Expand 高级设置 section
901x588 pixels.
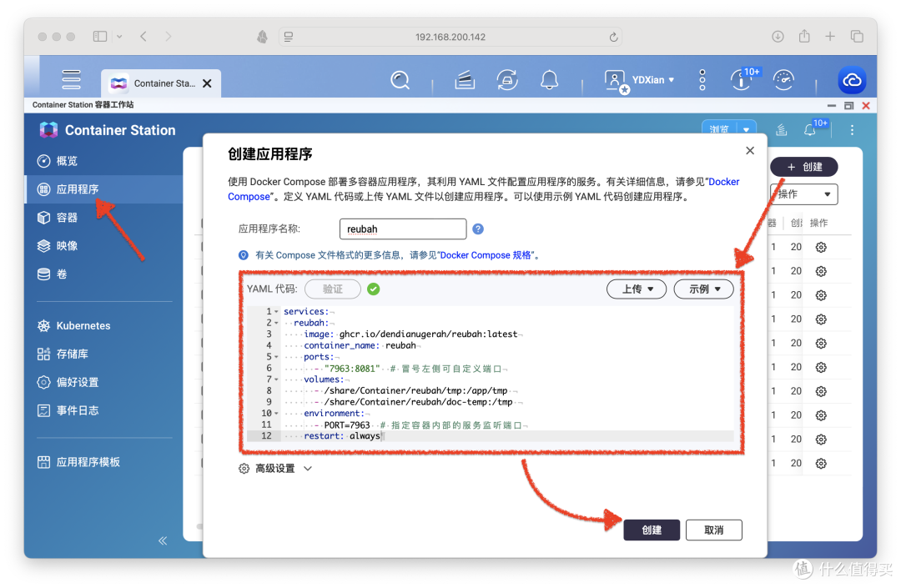[276, 469]
